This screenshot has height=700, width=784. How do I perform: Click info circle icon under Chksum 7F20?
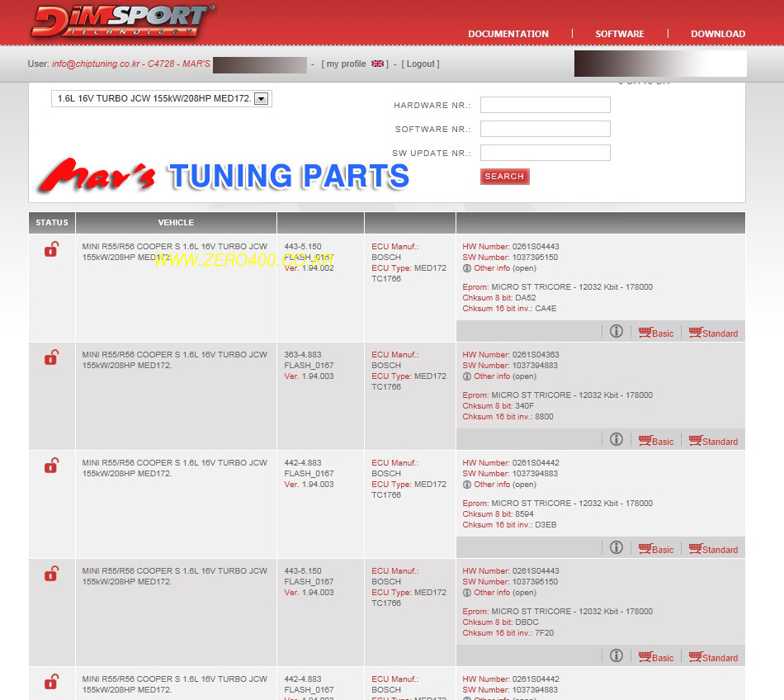pyautogui.click(x=616, y=655)
